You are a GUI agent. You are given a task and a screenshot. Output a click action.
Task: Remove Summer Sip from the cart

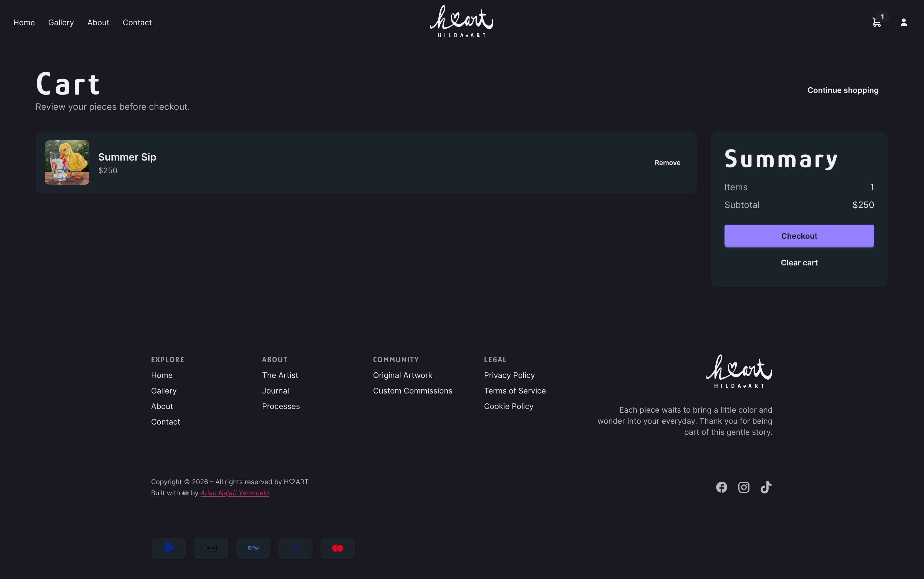click(x=667, y=163)
